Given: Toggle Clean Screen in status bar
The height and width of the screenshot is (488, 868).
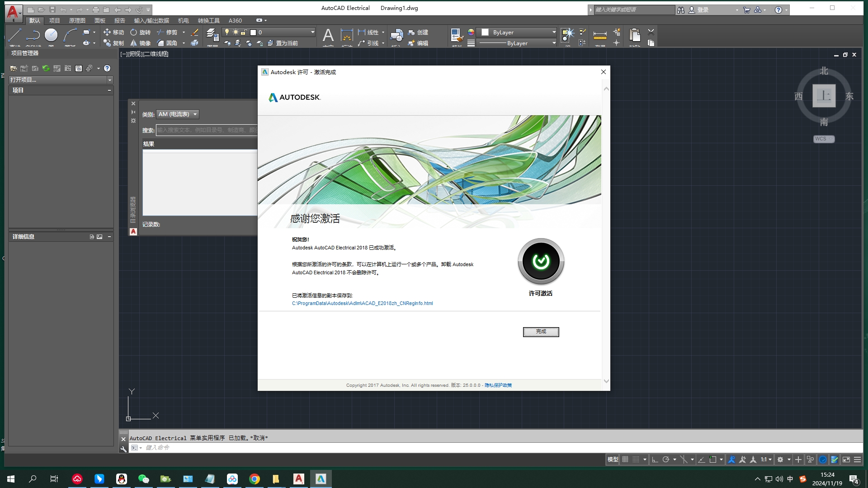Looking at the screenshot, I should pyautogui.click(x=846, y=460).
